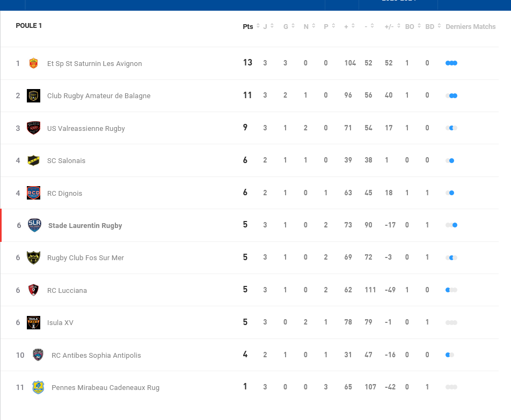The height and width of the screenshot is (420, 511).
Task: Open the RC Antibes Sophia Antipolis link
Action: point(96,355)
